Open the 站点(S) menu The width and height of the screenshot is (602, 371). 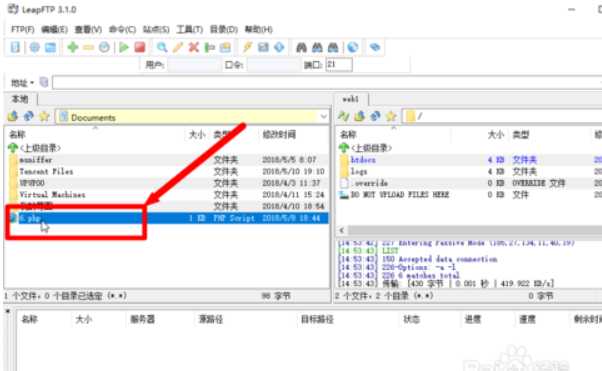[x=156, y=29]
